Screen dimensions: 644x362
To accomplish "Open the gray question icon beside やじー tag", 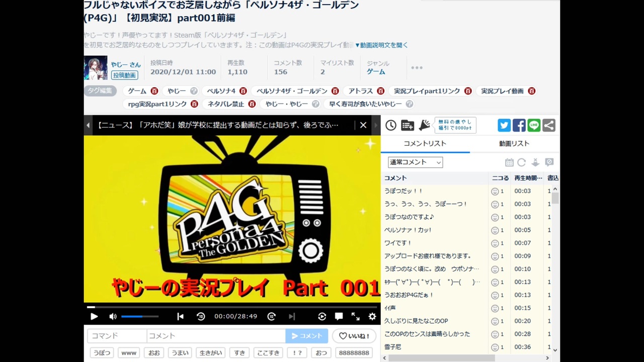I will (194, 91).
